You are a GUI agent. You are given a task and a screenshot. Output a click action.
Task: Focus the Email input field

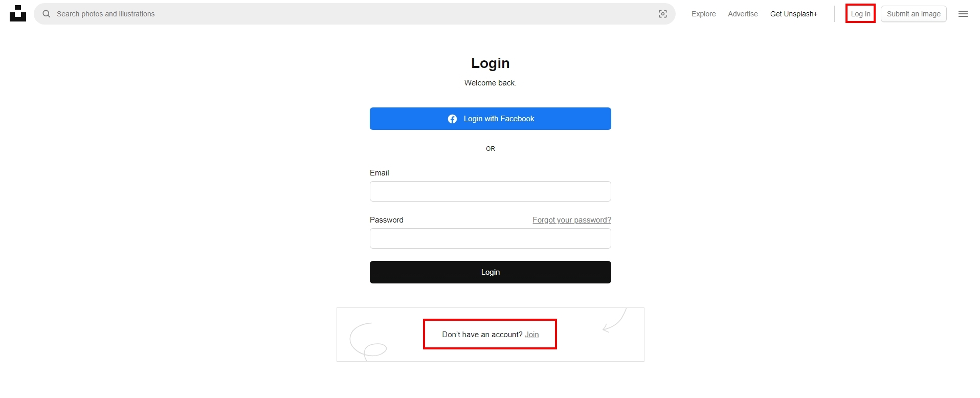pyautogui.click(x=490, y=191)
